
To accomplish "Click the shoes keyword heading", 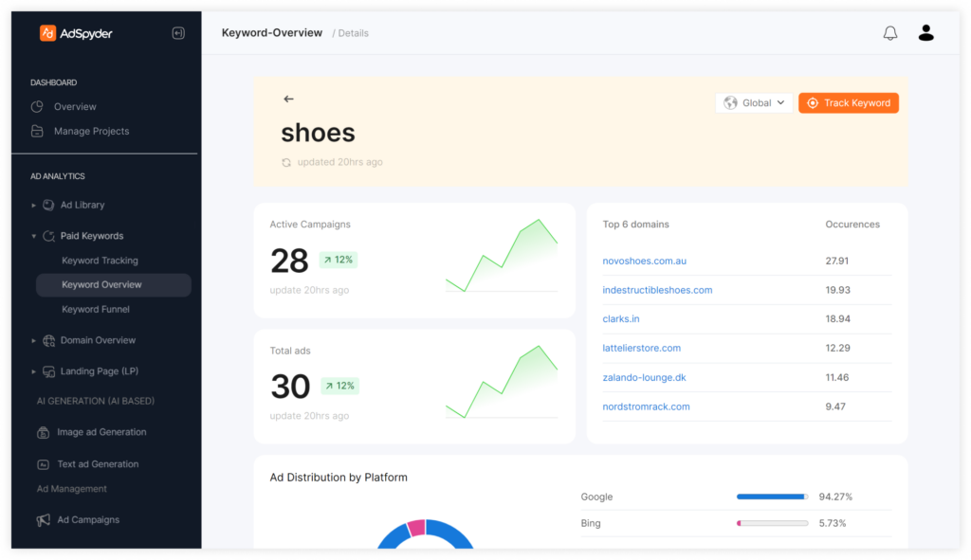I will pos(319,133).
